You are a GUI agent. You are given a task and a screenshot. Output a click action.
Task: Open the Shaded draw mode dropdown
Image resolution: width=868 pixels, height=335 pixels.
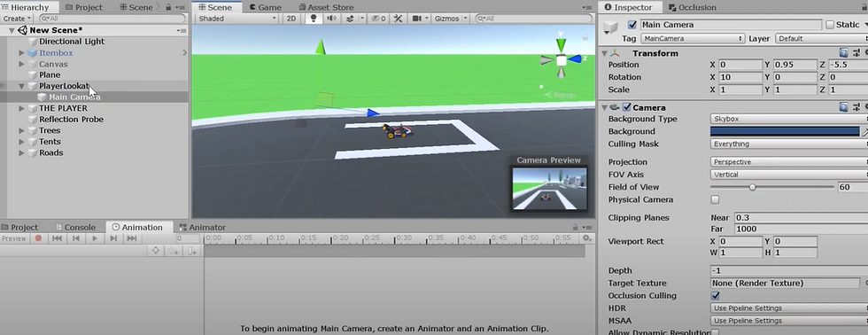coord(236,19)
